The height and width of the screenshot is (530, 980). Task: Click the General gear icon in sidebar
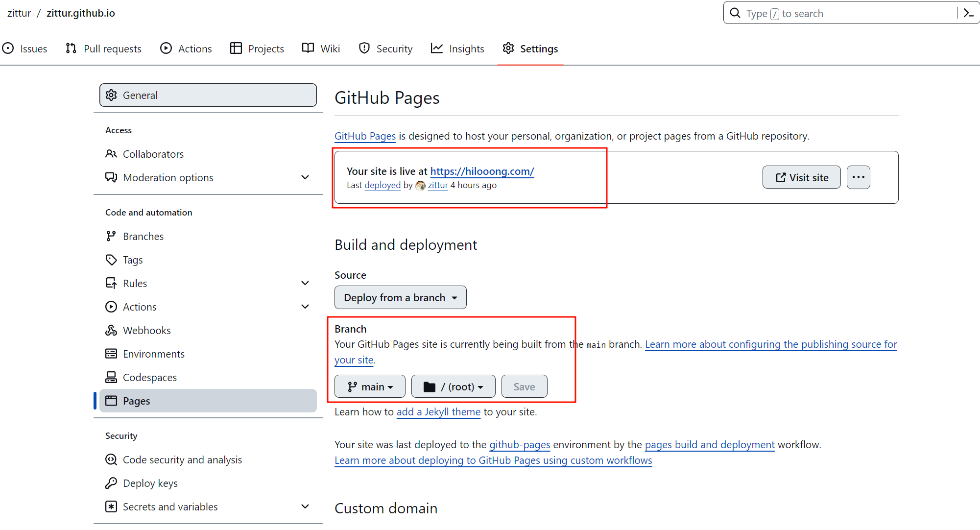111,95
